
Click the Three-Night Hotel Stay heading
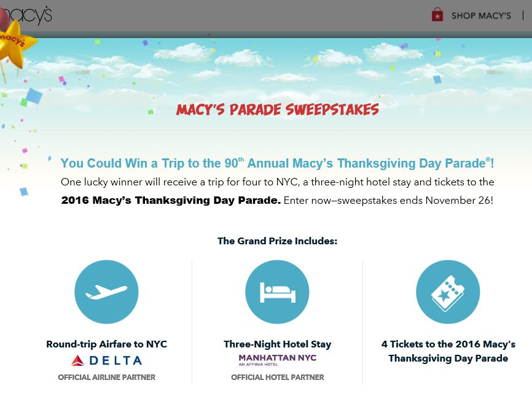pos(277,344)
